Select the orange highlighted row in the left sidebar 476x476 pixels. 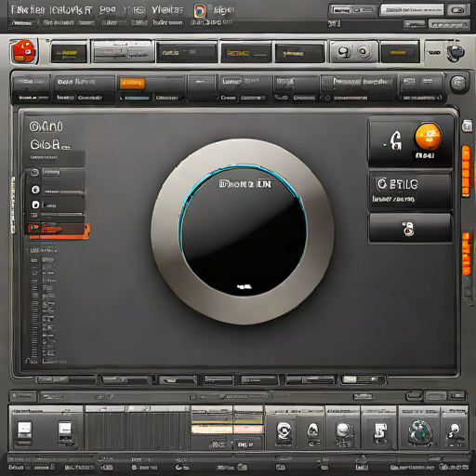point(58,230)
